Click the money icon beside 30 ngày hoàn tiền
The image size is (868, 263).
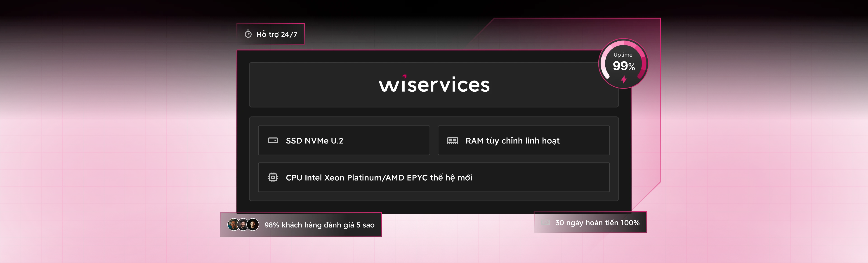click(x=545, y=222)
